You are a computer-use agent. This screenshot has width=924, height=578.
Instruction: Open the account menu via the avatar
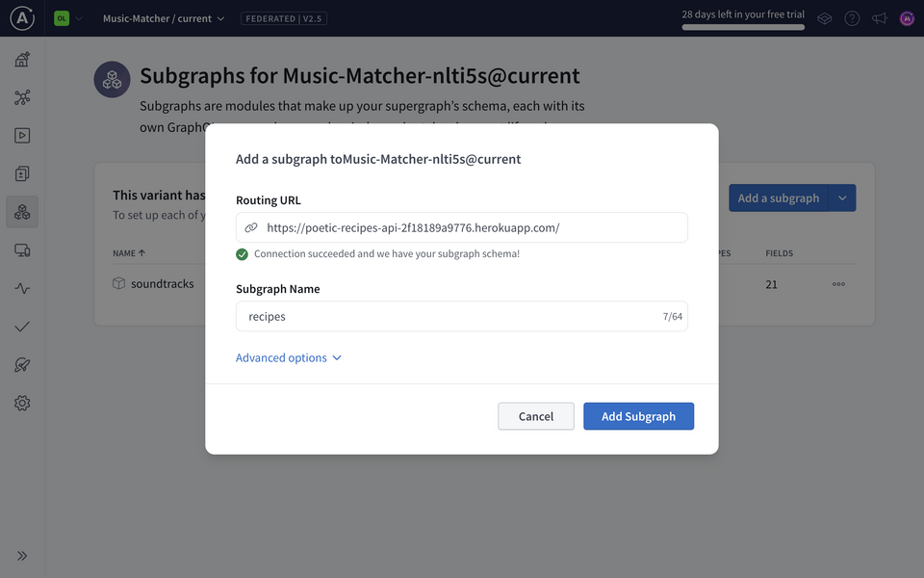tap(906, 17)
